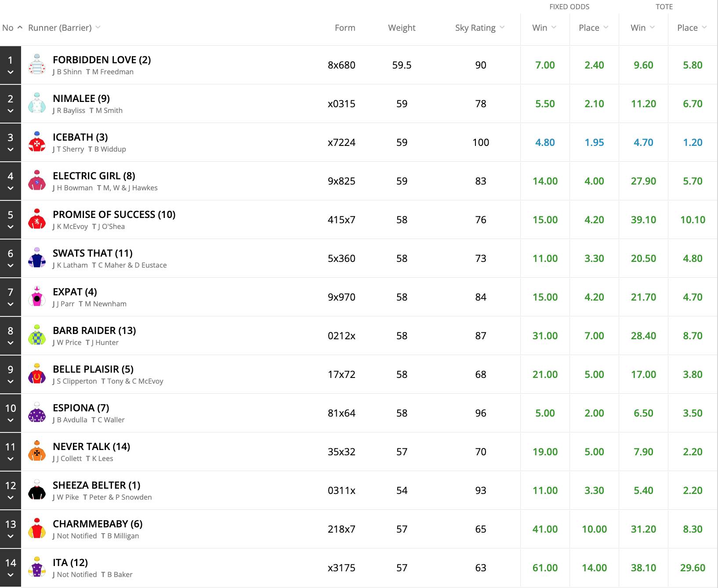Screen dimensions: 718x588
Task: Click Espiona purple starred silks icon
Action: 37,413
